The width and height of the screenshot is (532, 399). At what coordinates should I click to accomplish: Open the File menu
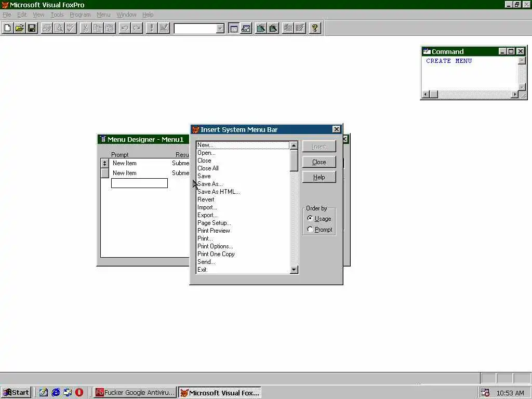click(x=7, y=15)
